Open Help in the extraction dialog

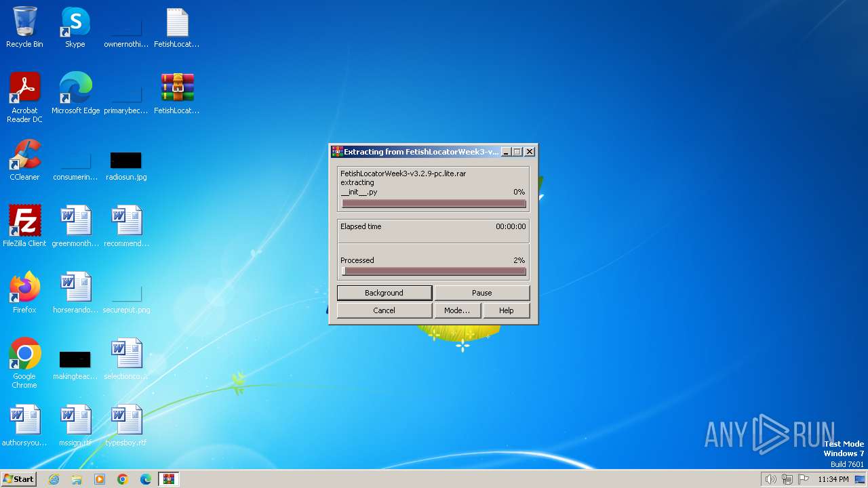pyautogui.click(x=506, y=310)
